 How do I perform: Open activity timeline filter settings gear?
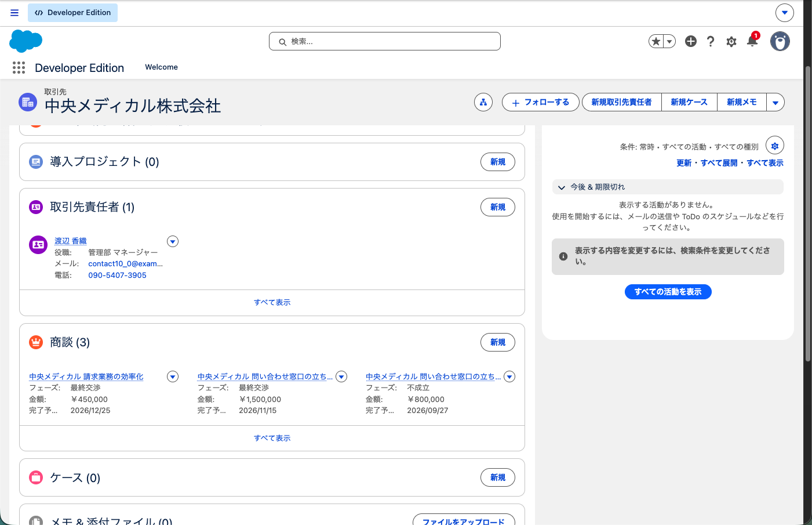pyautogui.click(x=775, y=146)
